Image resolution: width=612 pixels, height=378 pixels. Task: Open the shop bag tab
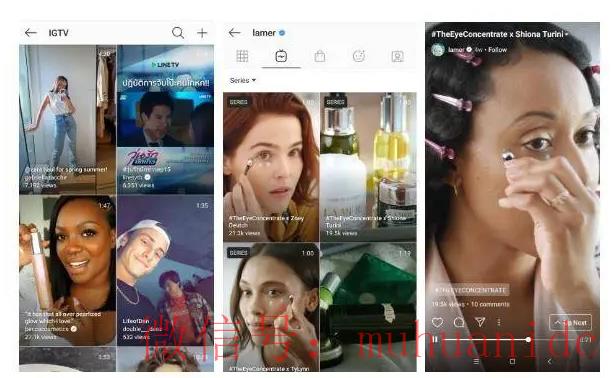pos(320,56)
